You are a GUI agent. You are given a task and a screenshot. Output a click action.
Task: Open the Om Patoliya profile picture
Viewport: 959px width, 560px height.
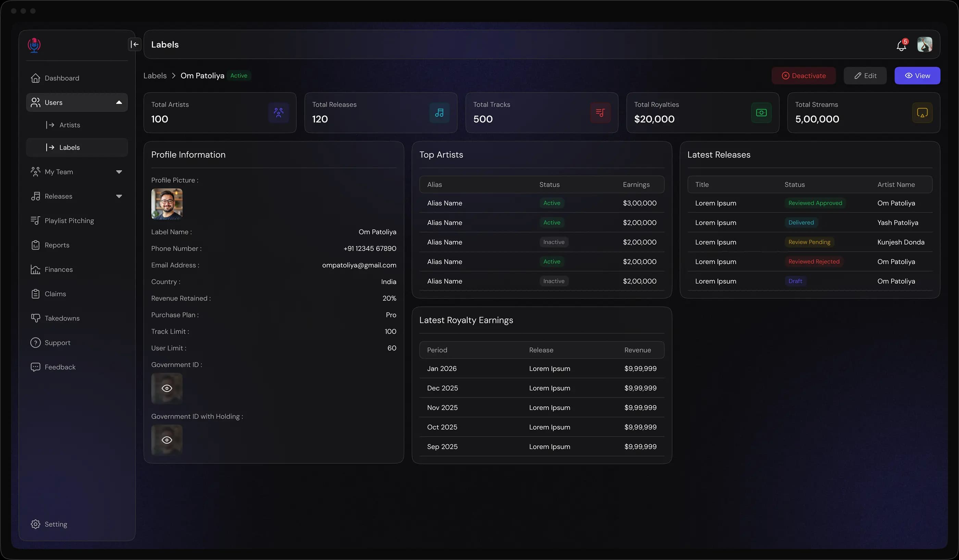point(167,204)
